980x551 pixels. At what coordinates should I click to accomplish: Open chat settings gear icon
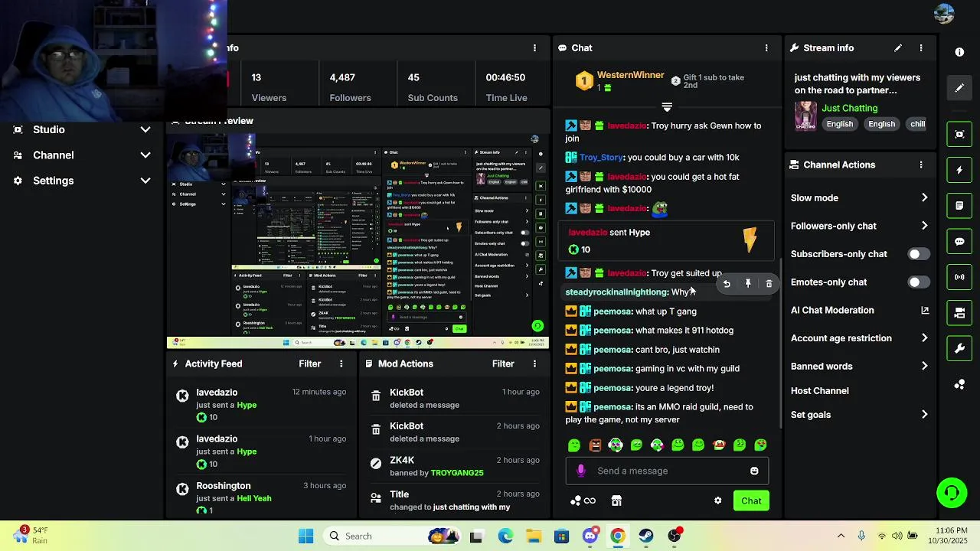tap(717, 500)
